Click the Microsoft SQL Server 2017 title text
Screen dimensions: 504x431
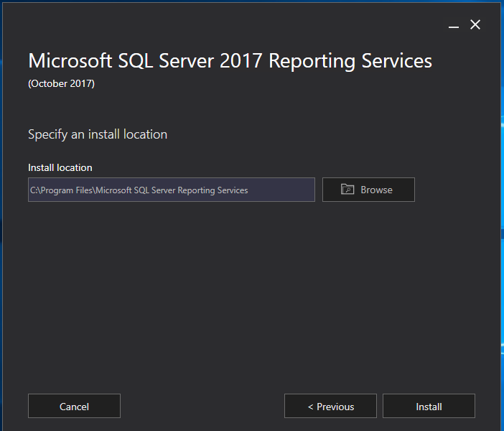(x=230, y=60)
